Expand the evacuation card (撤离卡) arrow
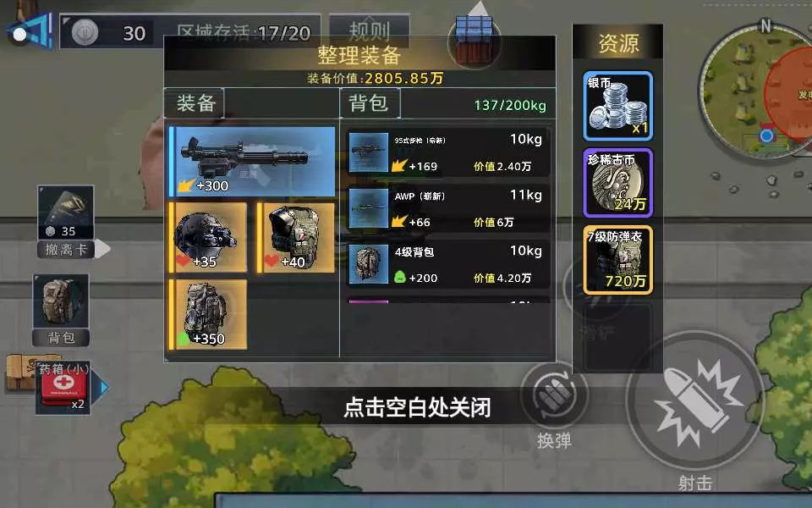This screenshot has height=508, width=812. [102, 249]
